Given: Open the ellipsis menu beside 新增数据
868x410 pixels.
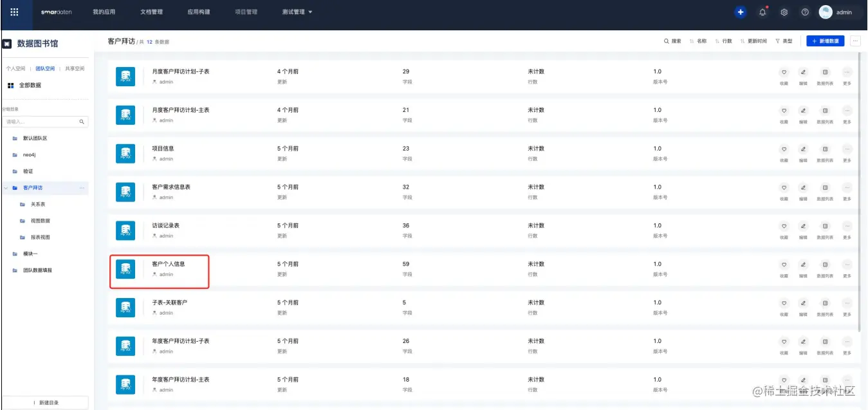Looking at the screenshot, I should pyautogui.click(x=855, y=41).
